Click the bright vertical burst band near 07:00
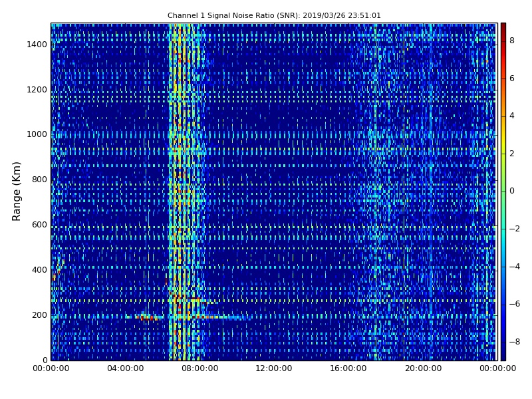532x399 pixels. coord(182,192)
